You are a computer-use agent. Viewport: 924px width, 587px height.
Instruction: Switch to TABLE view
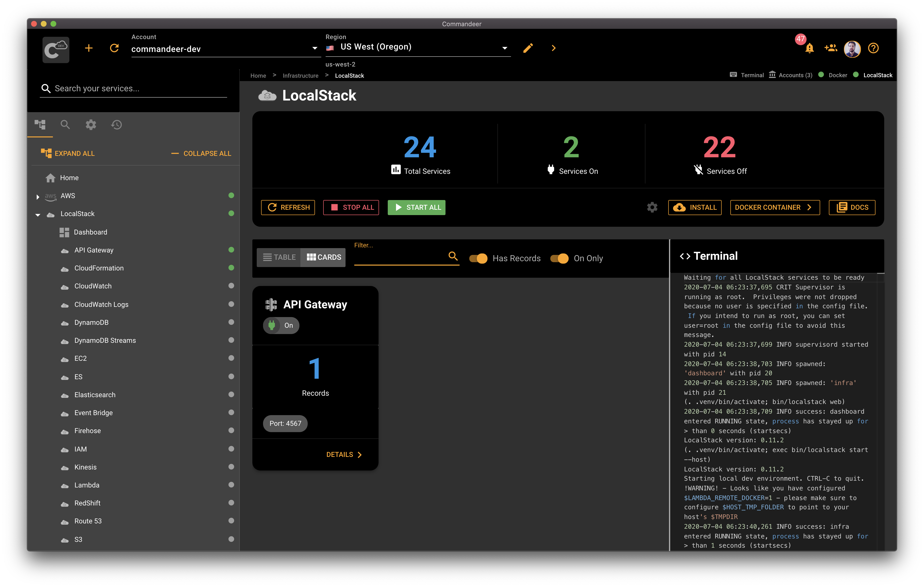(x=279, y=257)
